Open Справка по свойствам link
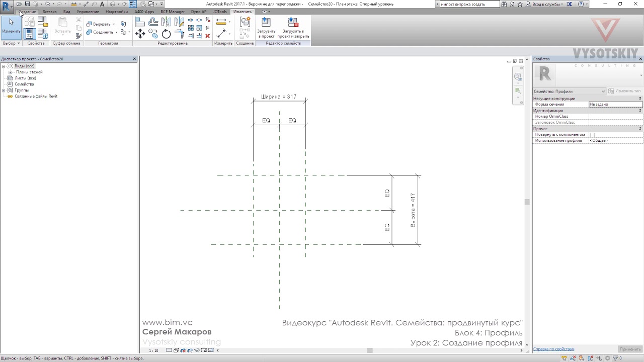The image size is (644, 362). point(553,349)
